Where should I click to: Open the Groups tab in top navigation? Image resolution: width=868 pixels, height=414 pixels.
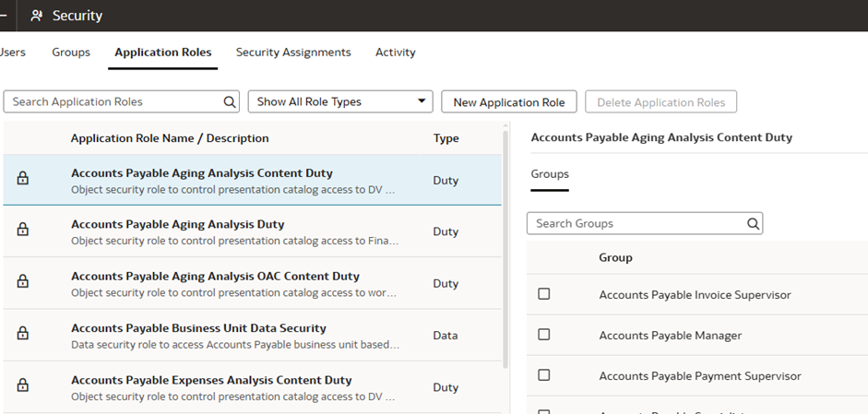71,53
